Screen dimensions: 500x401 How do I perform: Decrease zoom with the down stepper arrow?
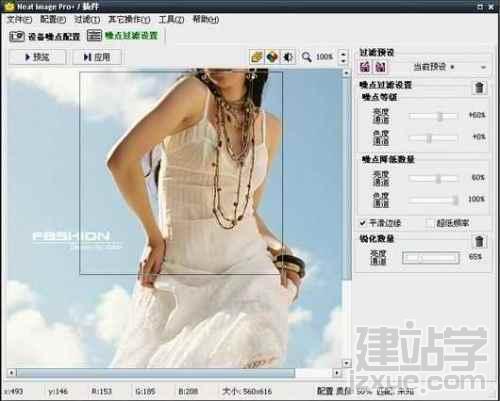[343, 61]
